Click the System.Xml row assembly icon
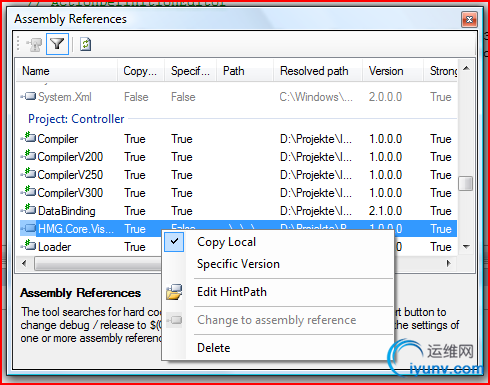Image resolution: width=490 pixels, height=385 pixels. [29, 97]
